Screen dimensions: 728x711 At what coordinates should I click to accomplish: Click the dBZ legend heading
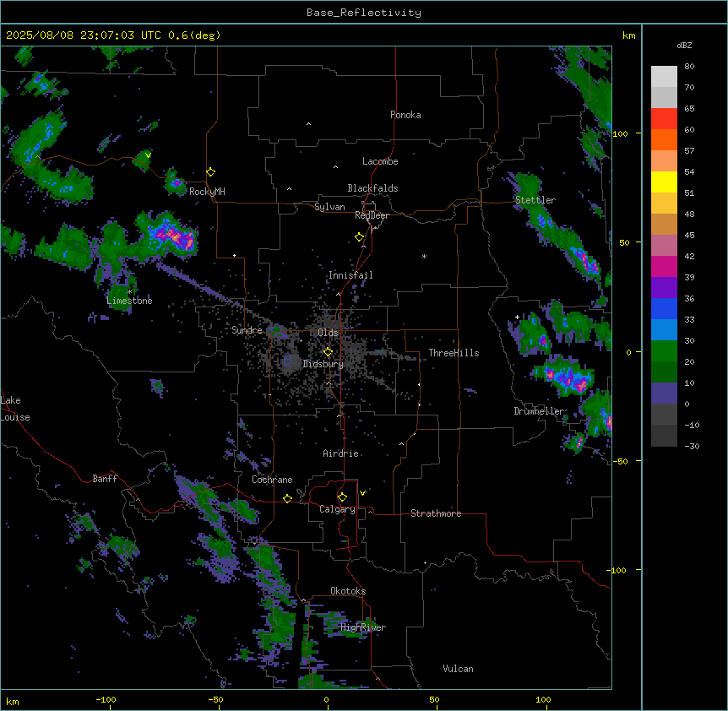(x=684, y=46)
